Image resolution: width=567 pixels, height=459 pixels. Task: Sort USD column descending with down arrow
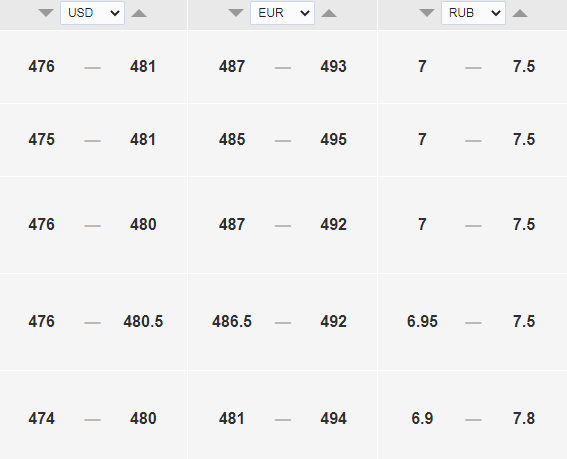coord(46,13)
